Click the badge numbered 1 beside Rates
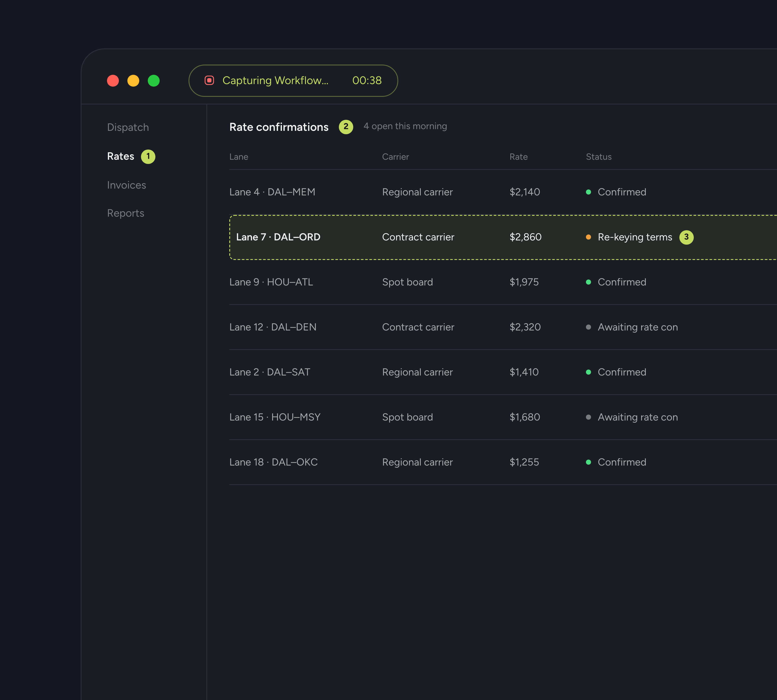 click(148, 157)
